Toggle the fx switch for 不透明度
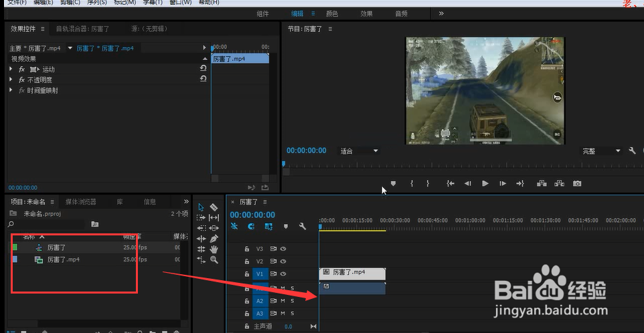The height and width of the screenshot is (333, 644). coord(22,80)
